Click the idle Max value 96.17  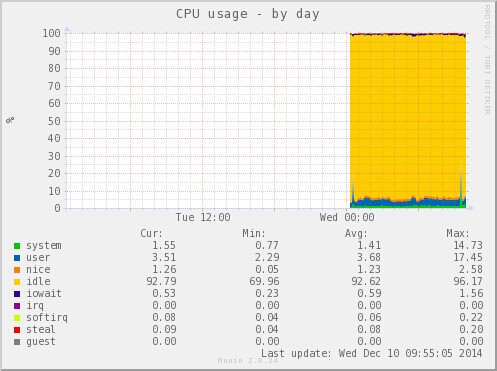(468, 281)
